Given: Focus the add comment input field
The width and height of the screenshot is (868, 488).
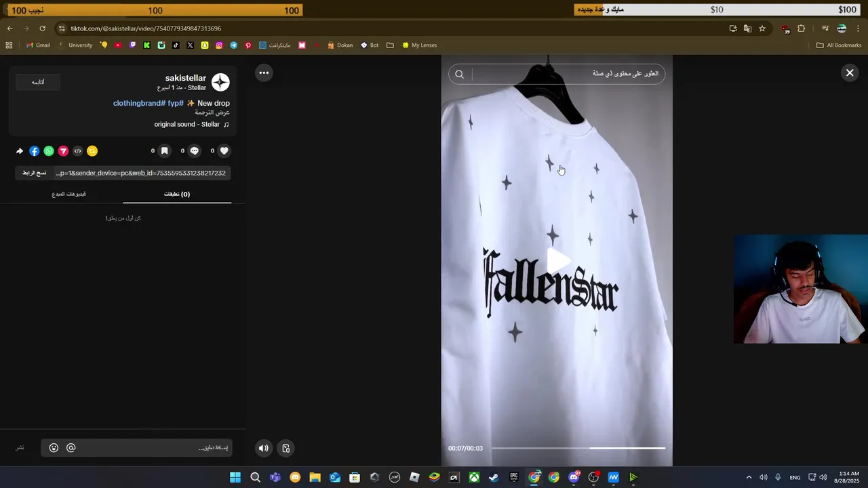Looking at the screenshot, I should [x=155, y=448].
